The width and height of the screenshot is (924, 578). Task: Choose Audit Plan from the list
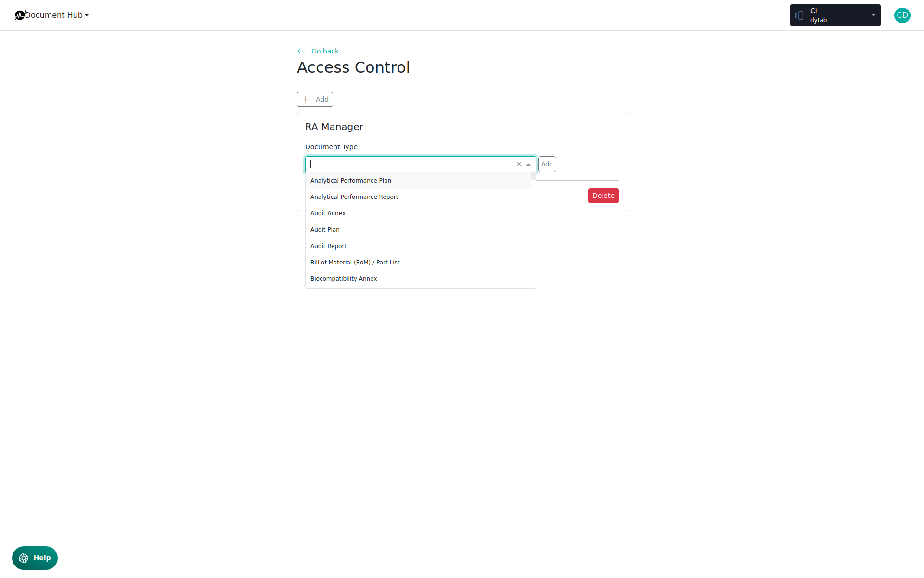(325, 230)
